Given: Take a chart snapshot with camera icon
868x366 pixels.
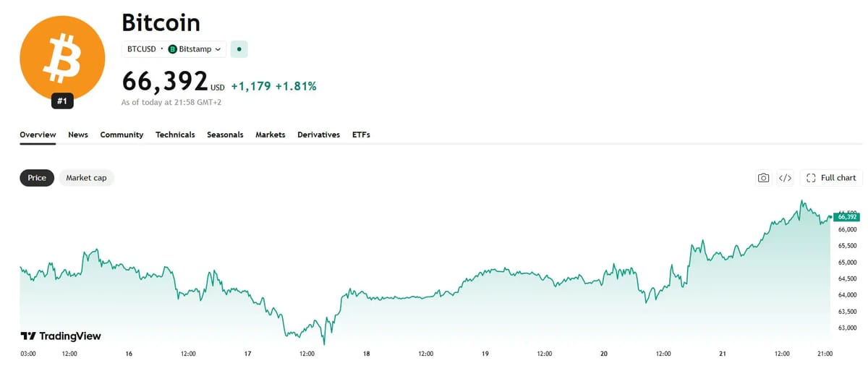Looking at the screenshot, I should tap(763, 178).
